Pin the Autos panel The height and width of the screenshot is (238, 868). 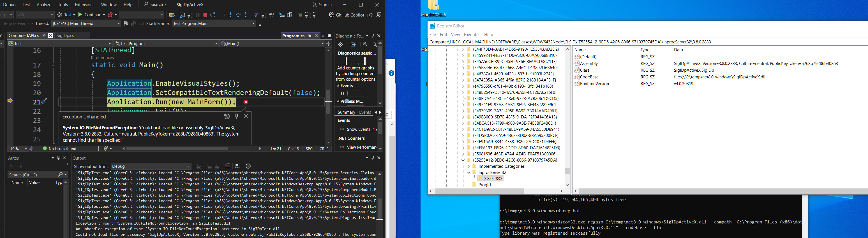pyautogui.click(x=58, y=158)
